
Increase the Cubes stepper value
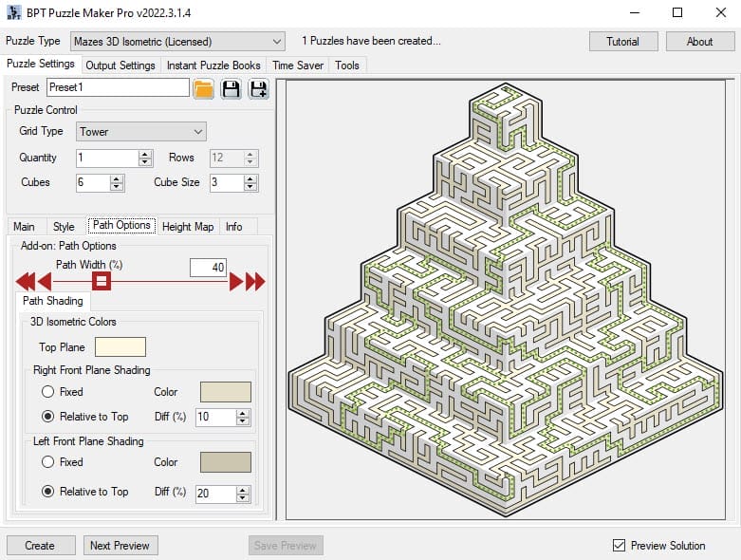(x=117, y=178)
